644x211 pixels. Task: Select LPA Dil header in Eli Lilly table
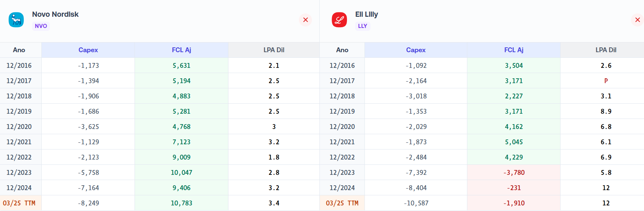tap(606, 50)
